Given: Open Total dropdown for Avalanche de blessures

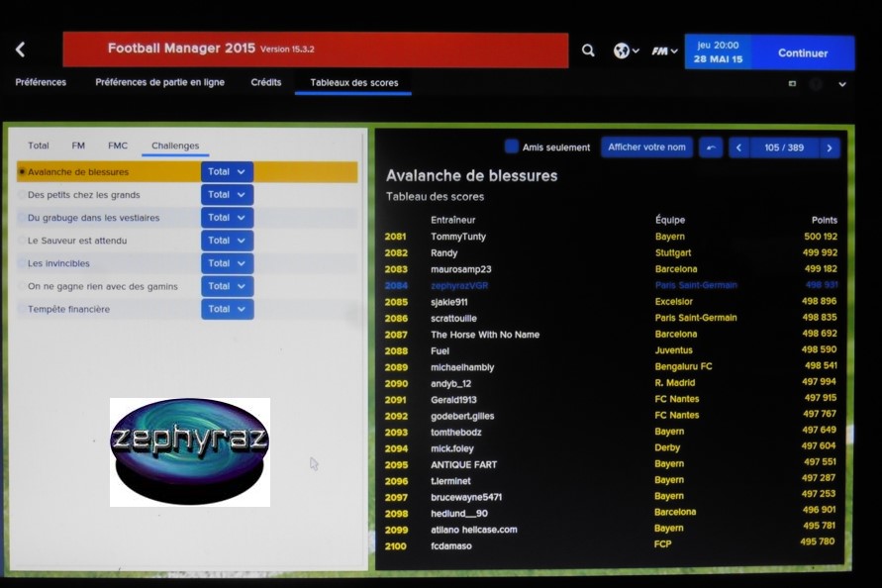Looking at the screenshot, I should point(227,172).
